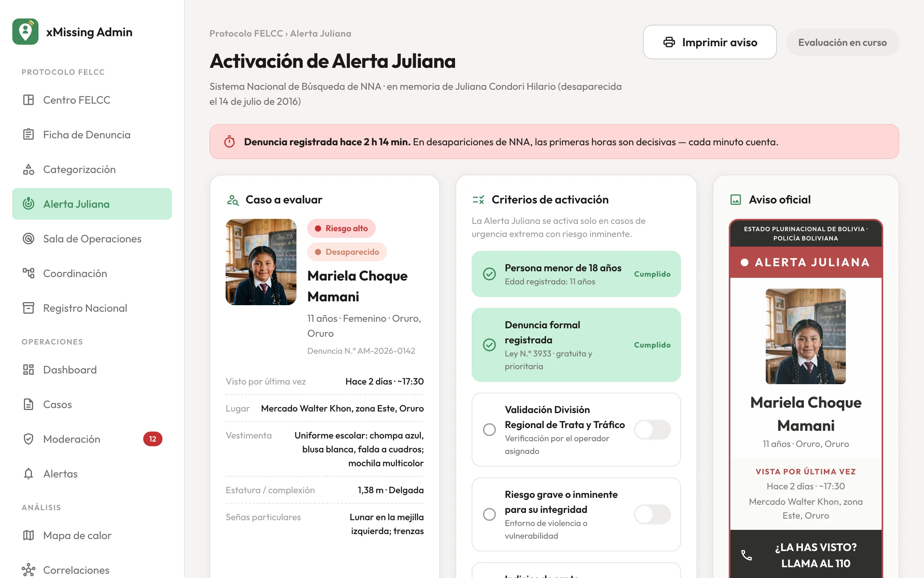Screen dimensions: 924x578
Task: Click the 1,38 m · Delgada value
Action: click(390, 490)
